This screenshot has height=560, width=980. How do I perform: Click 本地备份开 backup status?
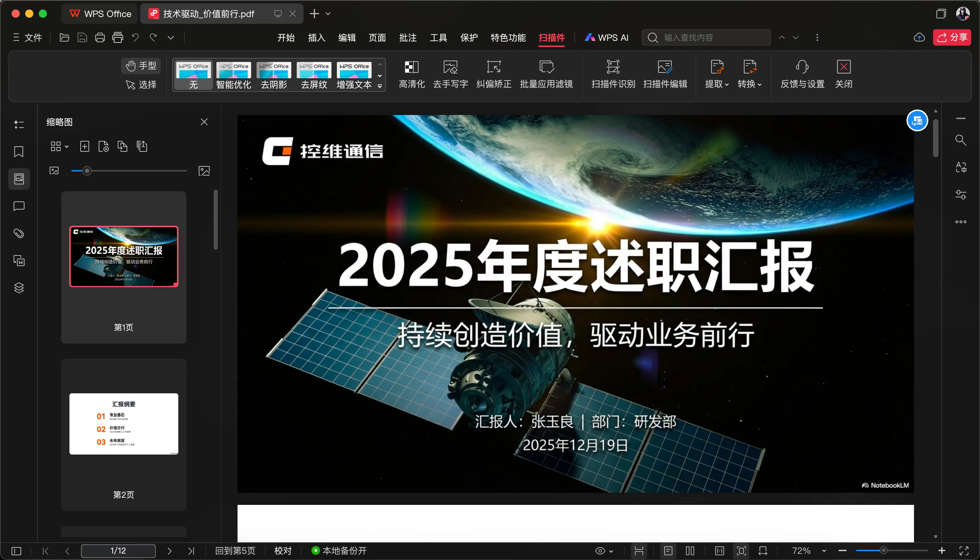pos(339,551)
